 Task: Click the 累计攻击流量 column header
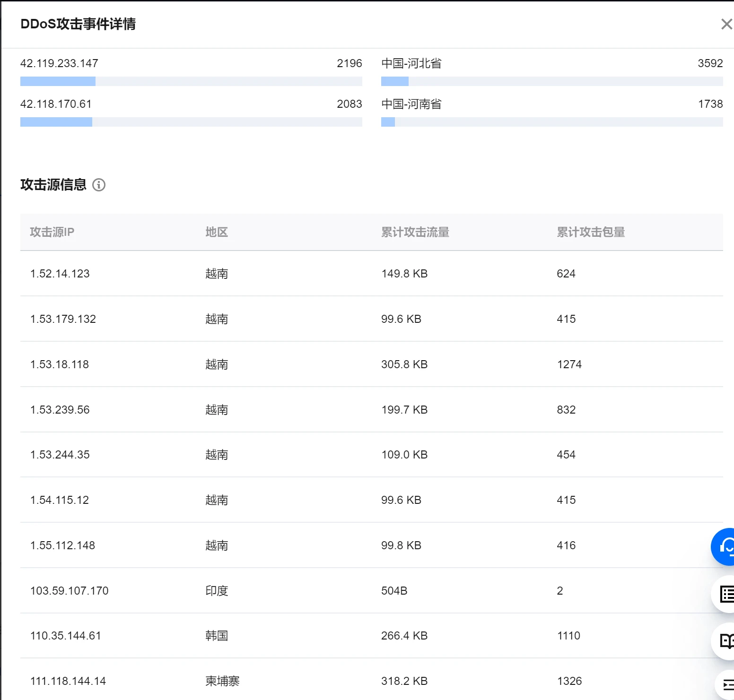coord(415,232)
